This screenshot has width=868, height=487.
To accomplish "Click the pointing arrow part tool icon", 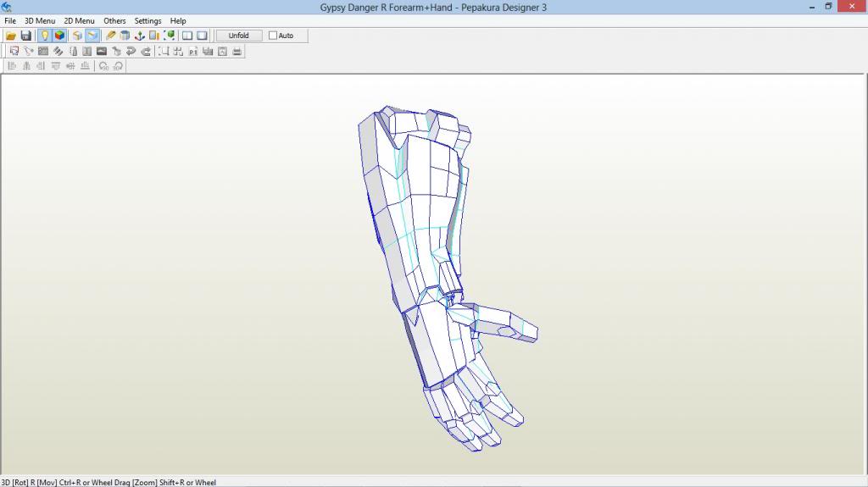I will tap(116, 51).
